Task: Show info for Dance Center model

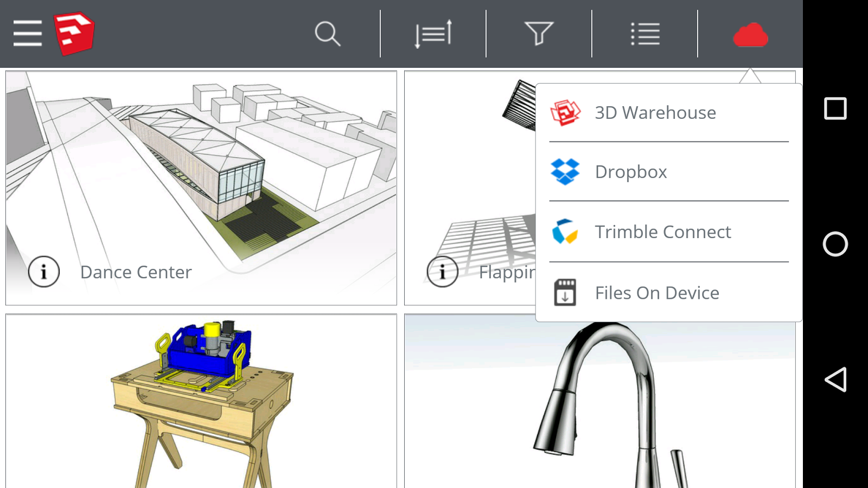Action: click(44, 271)
